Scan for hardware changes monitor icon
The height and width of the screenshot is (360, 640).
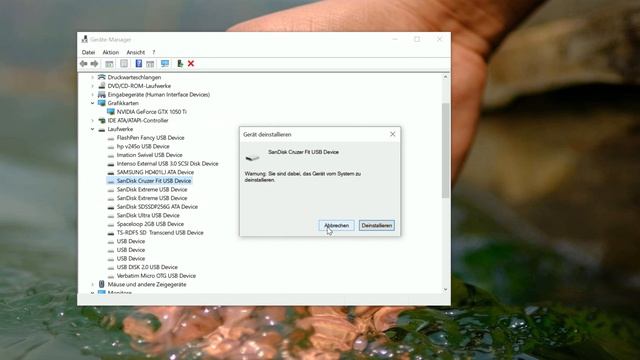[x=165, y=64]
